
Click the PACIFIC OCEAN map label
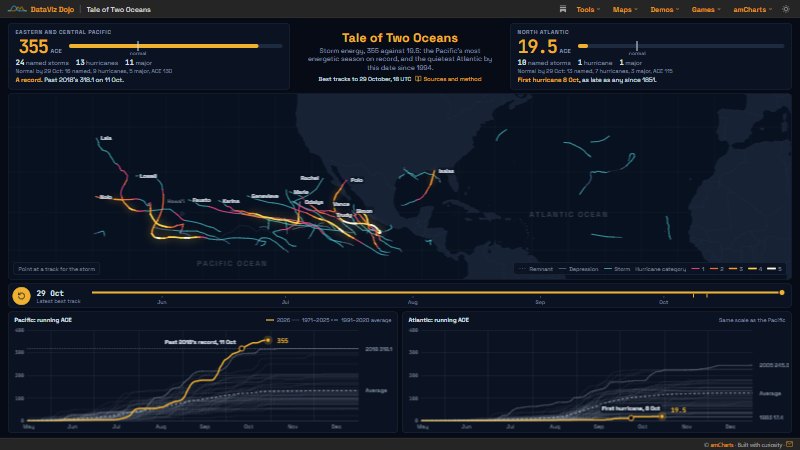point(232,263)
